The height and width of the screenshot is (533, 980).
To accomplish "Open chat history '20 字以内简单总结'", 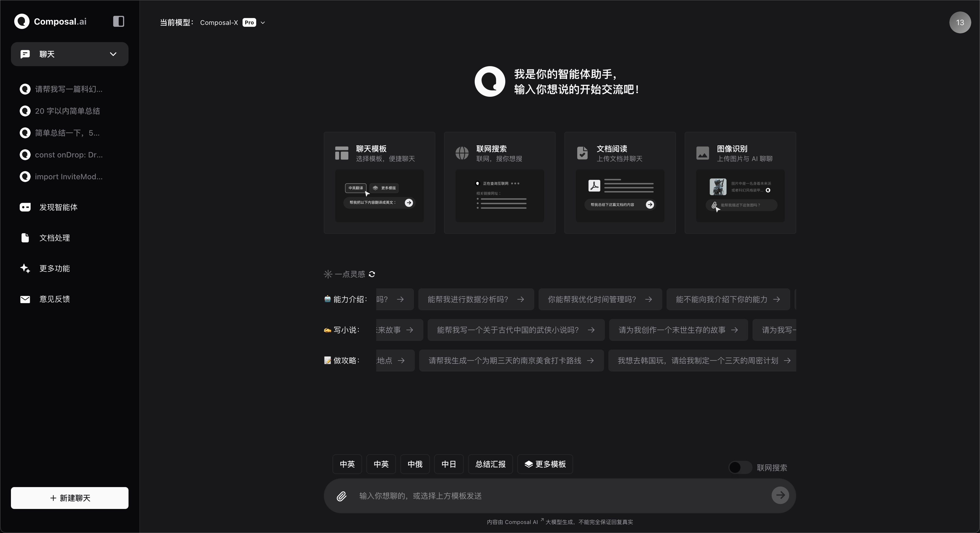I will tap(67, 111).
